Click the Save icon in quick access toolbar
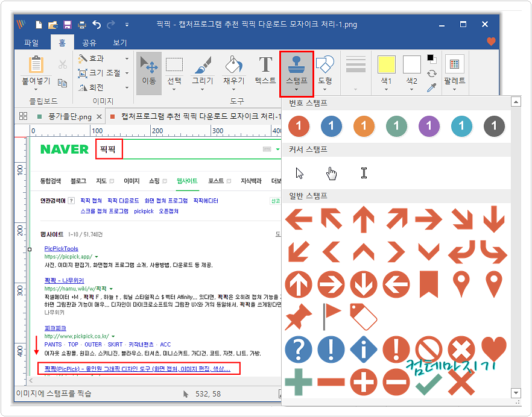 [68, 25]
